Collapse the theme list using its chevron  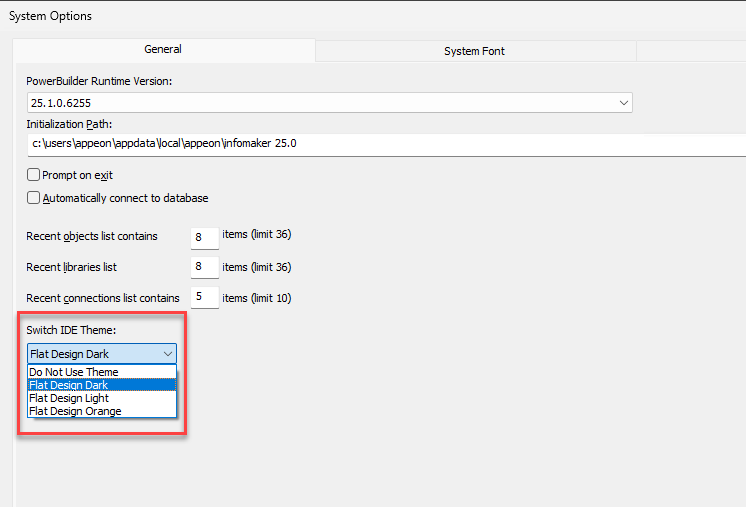(167, 353)
